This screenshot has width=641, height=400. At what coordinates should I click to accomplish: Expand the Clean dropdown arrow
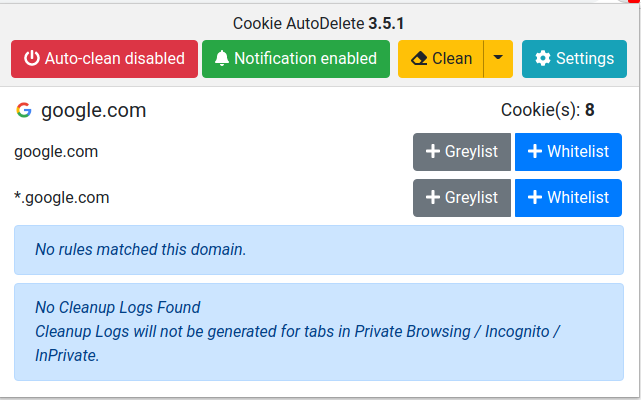tap(498, 59)
